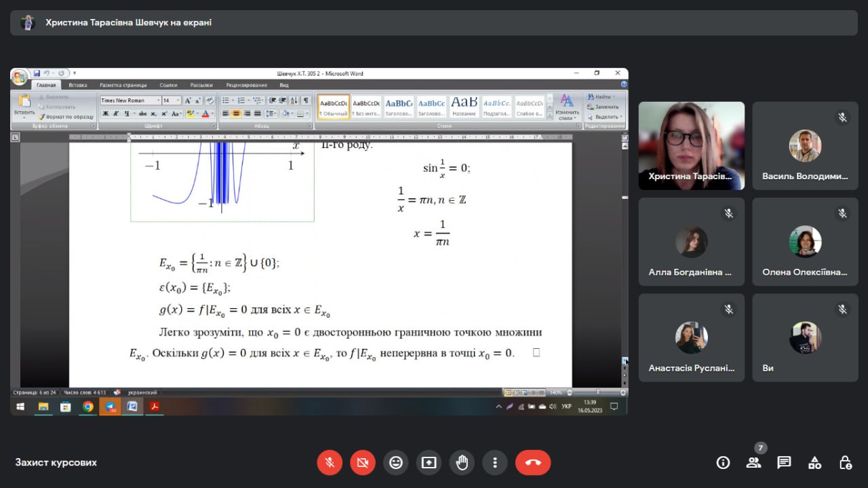Open the Ссылки ribbon tab
Image resolution: width=868 pixels, height=488 pixels.
[169, 86]
